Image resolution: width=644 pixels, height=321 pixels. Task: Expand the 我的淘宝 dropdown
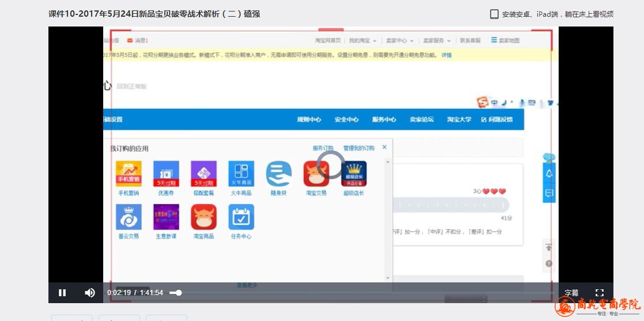363,41
